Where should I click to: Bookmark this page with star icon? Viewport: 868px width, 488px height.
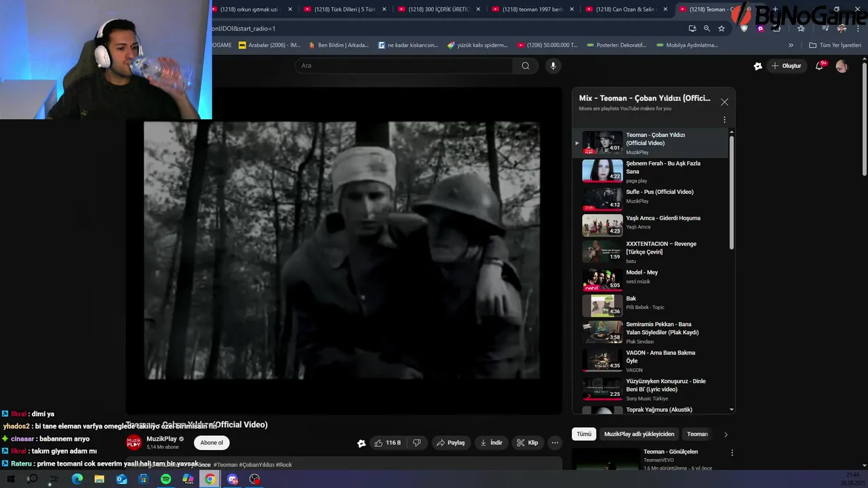click(722, 28)
